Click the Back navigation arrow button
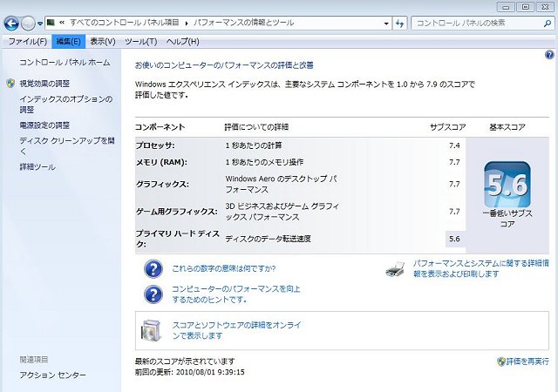This screenshot has height=392, width=558. click(x=11, y=24)
